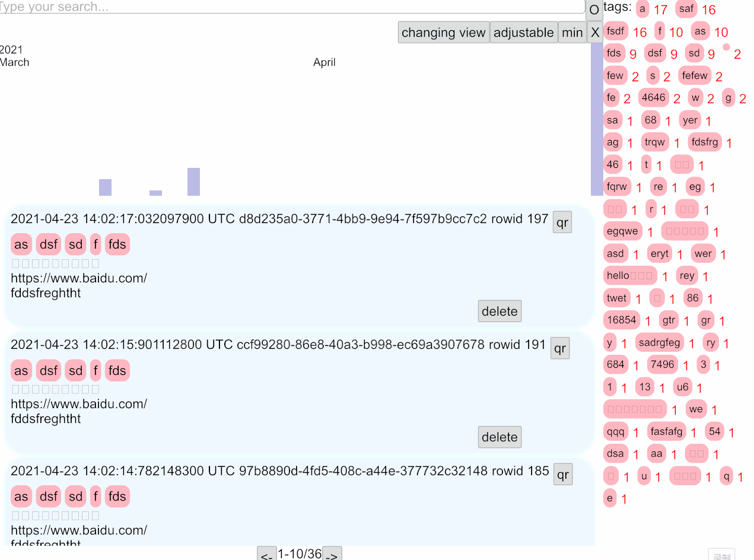Go to previous page of results
754x560 pixels.
click(x=267, y=555)
